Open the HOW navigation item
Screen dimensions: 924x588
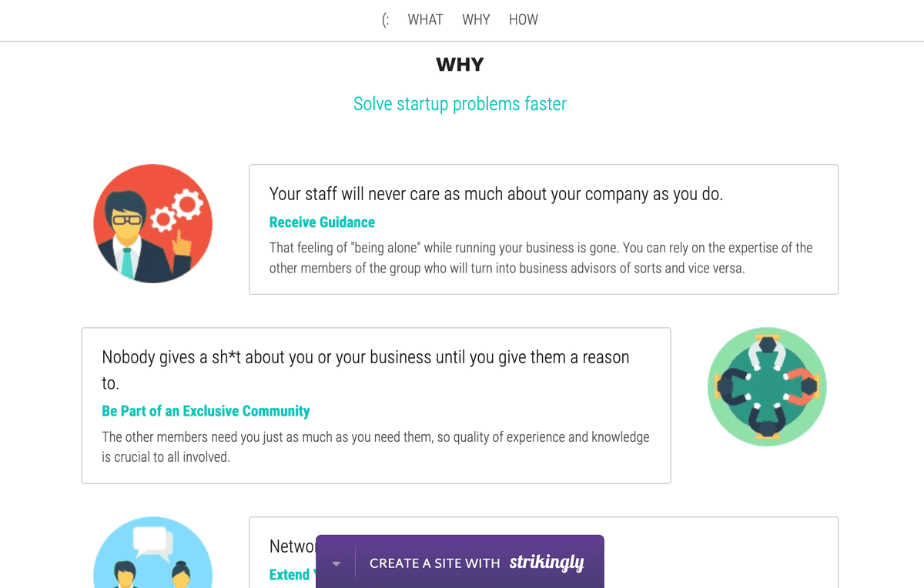click(524, 19)
